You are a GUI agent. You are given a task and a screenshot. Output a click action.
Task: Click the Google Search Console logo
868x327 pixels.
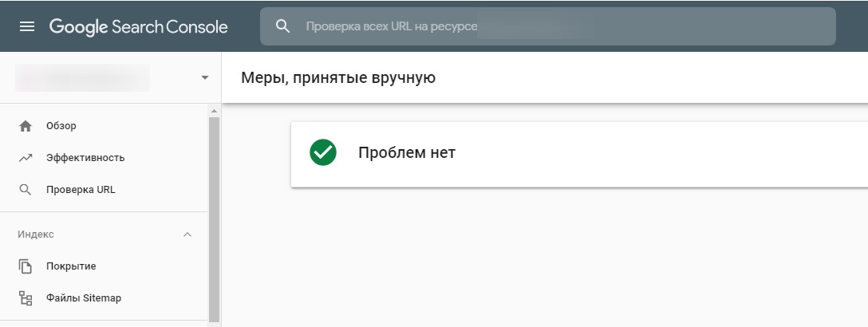138,27
